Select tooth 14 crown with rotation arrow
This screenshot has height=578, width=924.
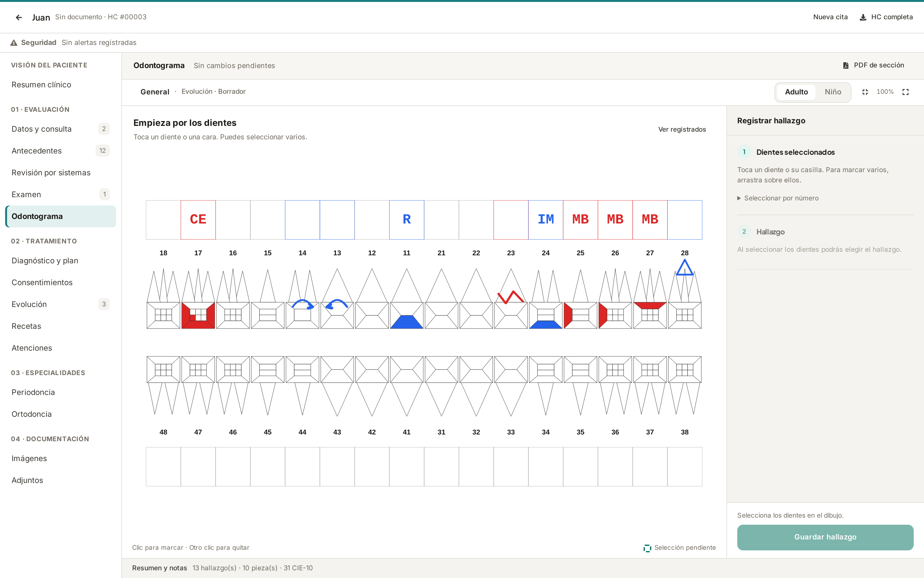point(303,315)
